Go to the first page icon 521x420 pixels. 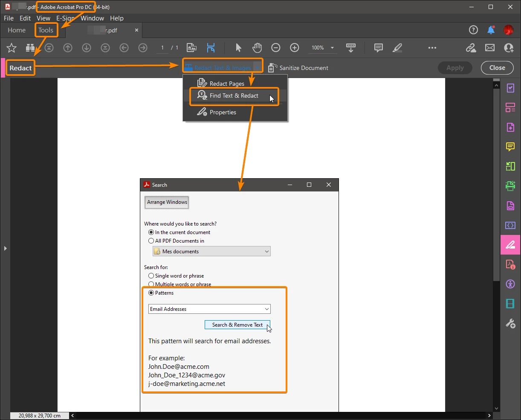(49, 48)
